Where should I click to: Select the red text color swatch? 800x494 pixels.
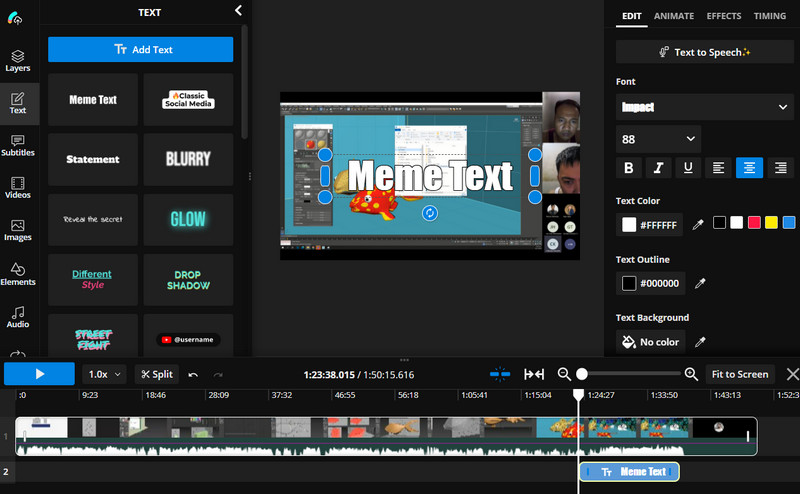coord(754,222)
